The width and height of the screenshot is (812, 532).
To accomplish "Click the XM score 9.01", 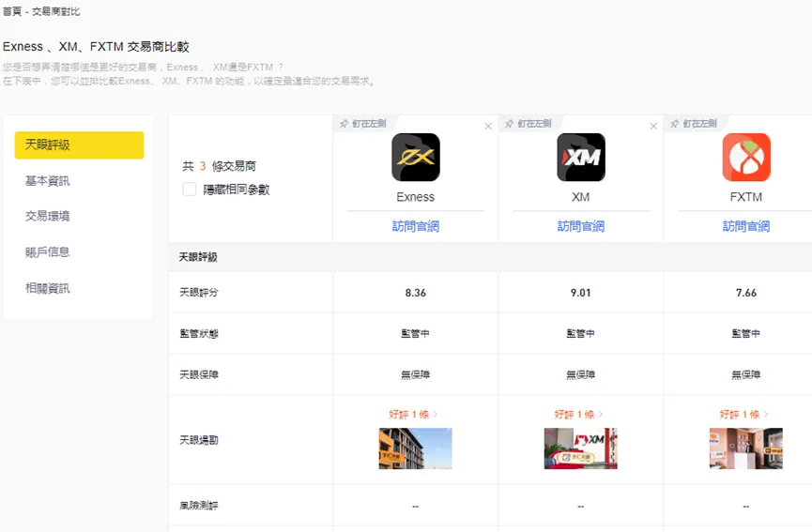I will pos(580,293).
